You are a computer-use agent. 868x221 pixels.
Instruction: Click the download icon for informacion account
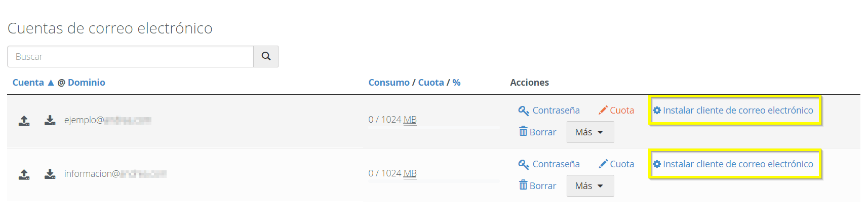point(50,174)
